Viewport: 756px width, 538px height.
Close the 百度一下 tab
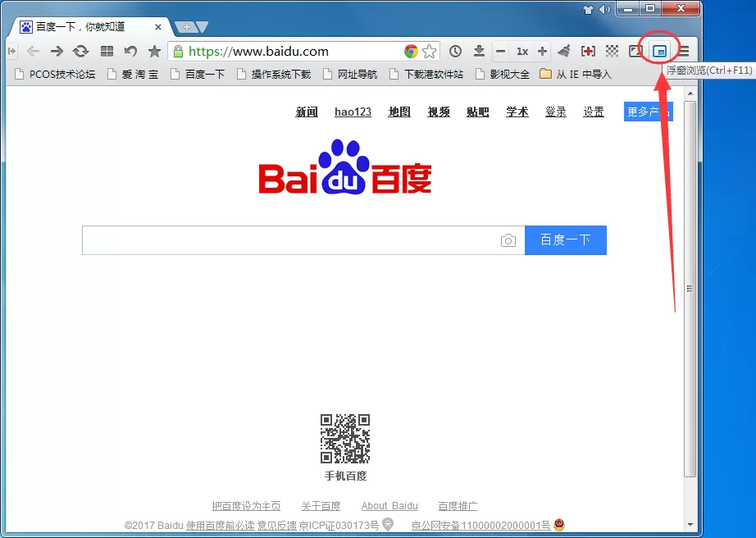click(157, 28)
